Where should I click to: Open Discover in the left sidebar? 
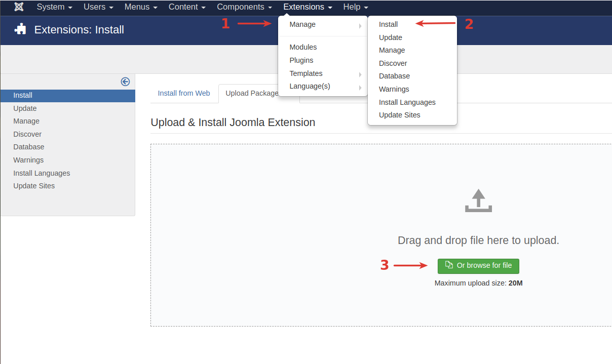[x=68, y=134]
